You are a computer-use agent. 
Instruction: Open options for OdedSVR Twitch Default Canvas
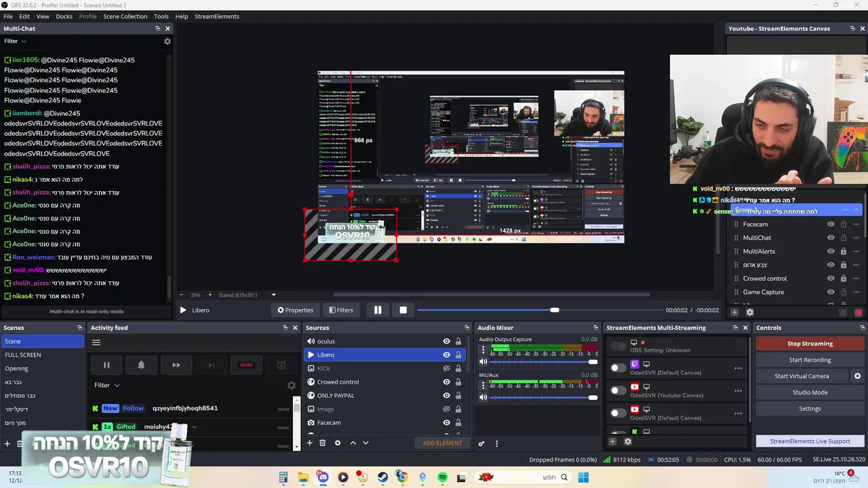pos(738,368)
